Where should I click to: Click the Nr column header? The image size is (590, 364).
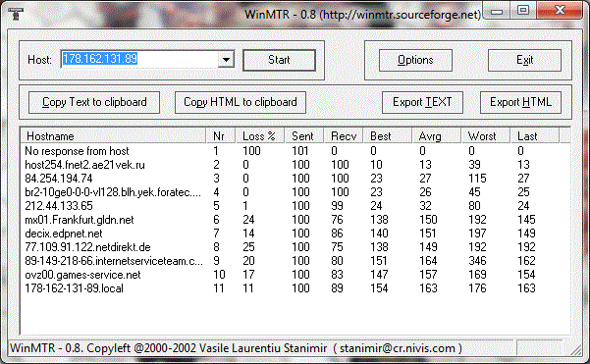click(x=221, y=135)
